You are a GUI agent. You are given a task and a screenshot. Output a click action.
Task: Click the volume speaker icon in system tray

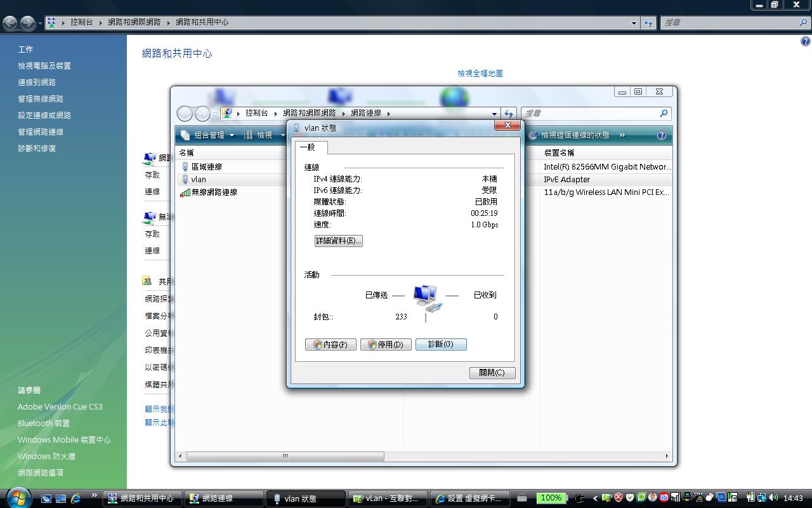click(772, 498)
